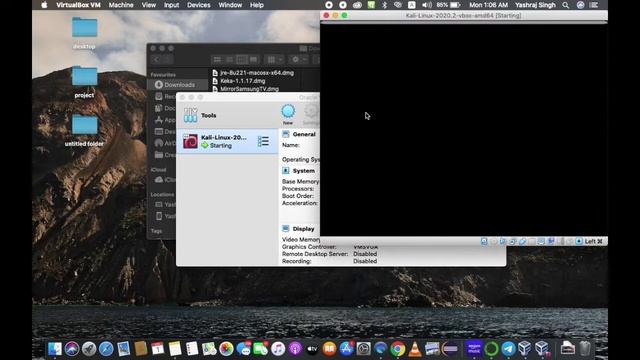Select Downloads in Finder sidebar

(178, 84)
